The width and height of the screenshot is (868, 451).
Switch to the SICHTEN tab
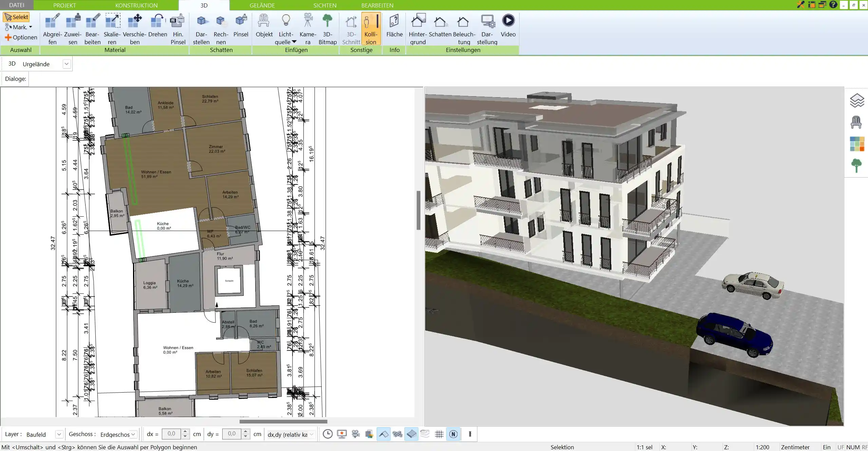(325, 5)
